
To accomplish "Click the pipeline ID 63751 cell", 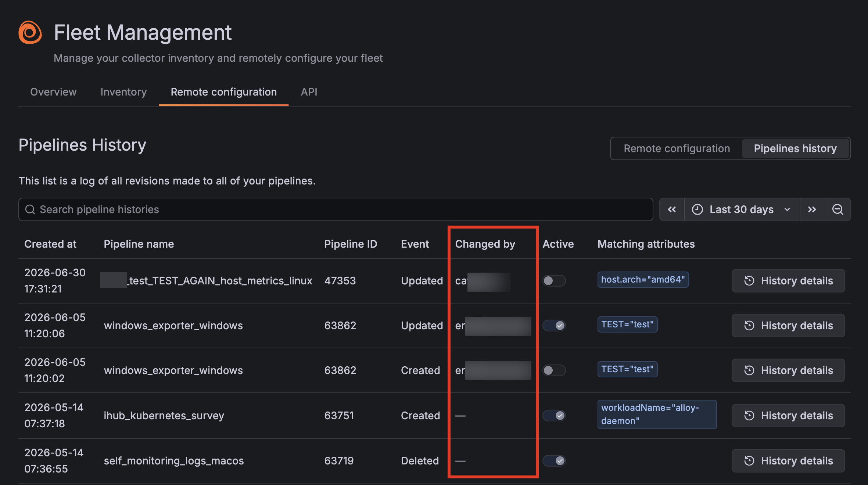I will pyautogui.click(x=339, y=416).
